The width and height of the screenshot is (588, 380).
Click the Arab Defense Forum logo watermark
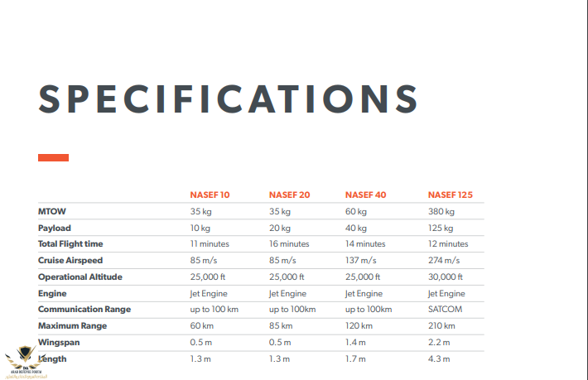[26, 362]
